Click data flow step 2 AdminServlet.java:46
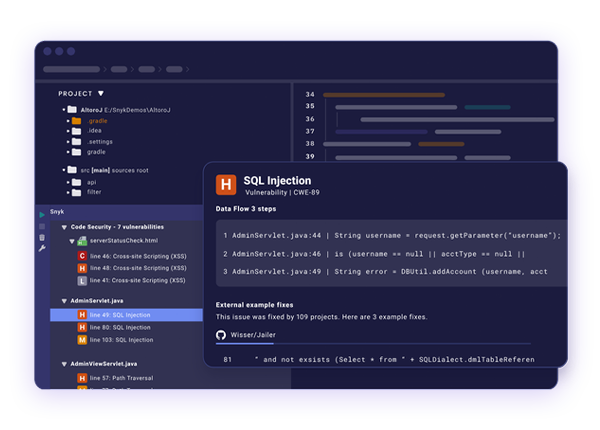Viewport: 600px width, 430px height. click(x=374, y=254)
